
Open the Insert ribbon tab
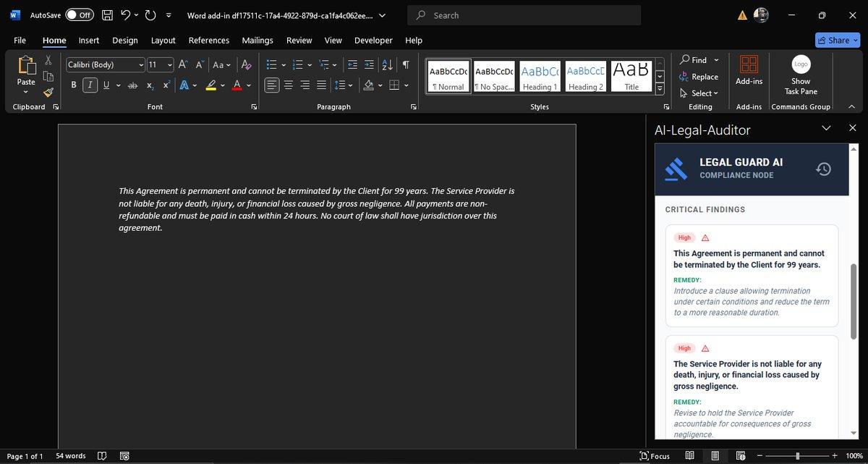tap(89, 41)
